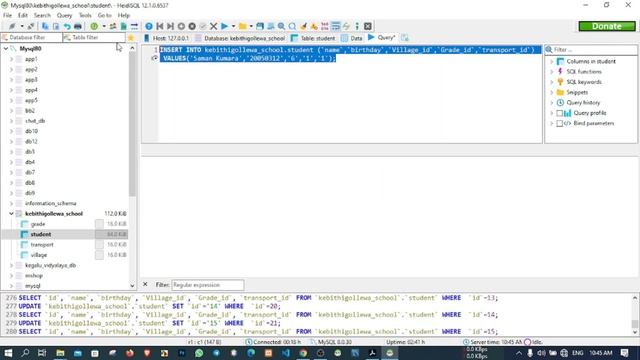This screenshot has height=360, width=640.
Task: Open the connect icon dropdown arrow
Action: click(21, 26)
